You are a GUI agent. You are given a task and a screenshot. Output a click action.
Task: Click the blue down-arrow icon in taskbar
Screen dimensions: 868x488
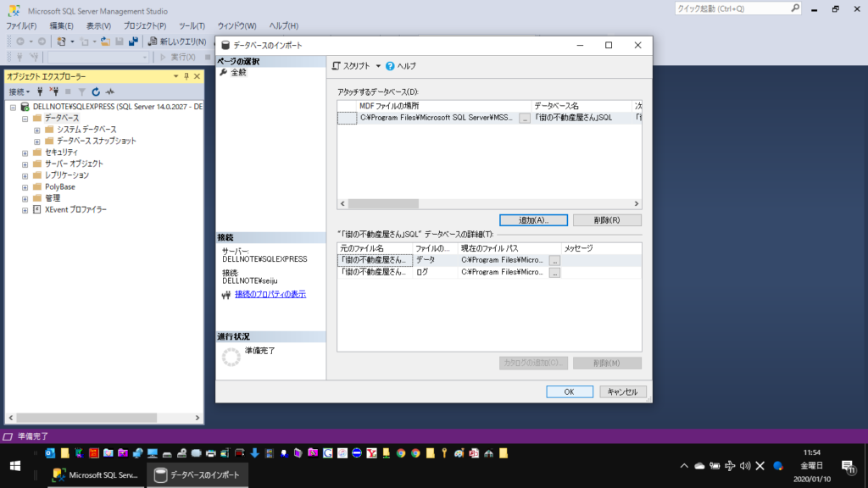254,453
